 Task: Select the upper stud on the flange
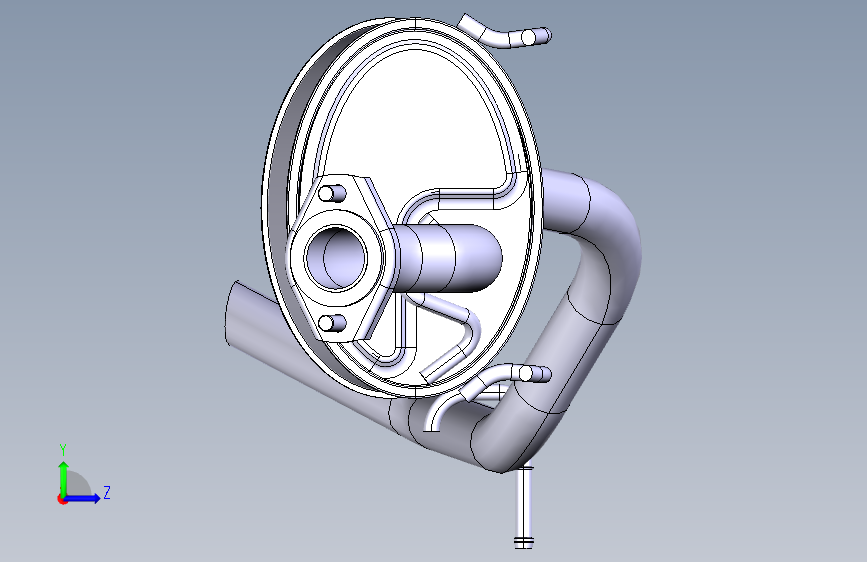click(x=333, y=194)
